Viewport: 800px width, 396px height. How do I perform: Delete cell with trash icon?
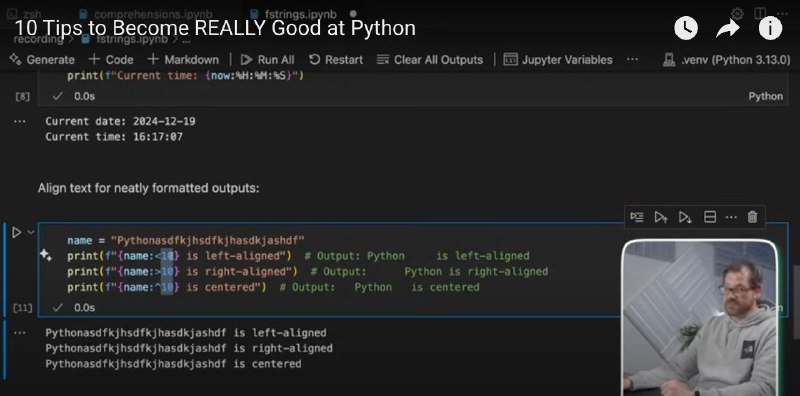[752, 217]
